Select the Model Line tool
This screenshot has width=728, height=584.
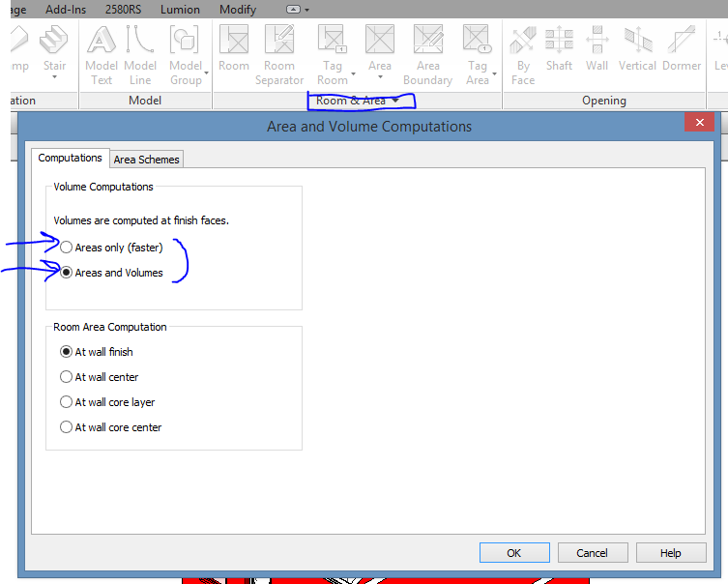click(141, 41)
